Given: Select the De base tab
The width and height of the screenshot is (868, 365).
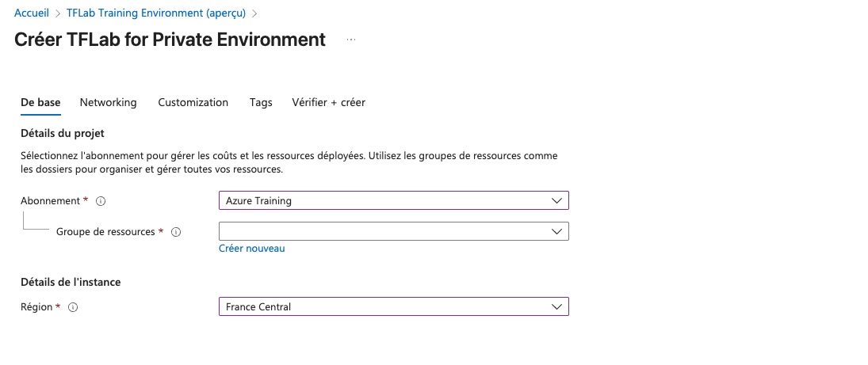Looking at the screenshot, I should 40,103.
